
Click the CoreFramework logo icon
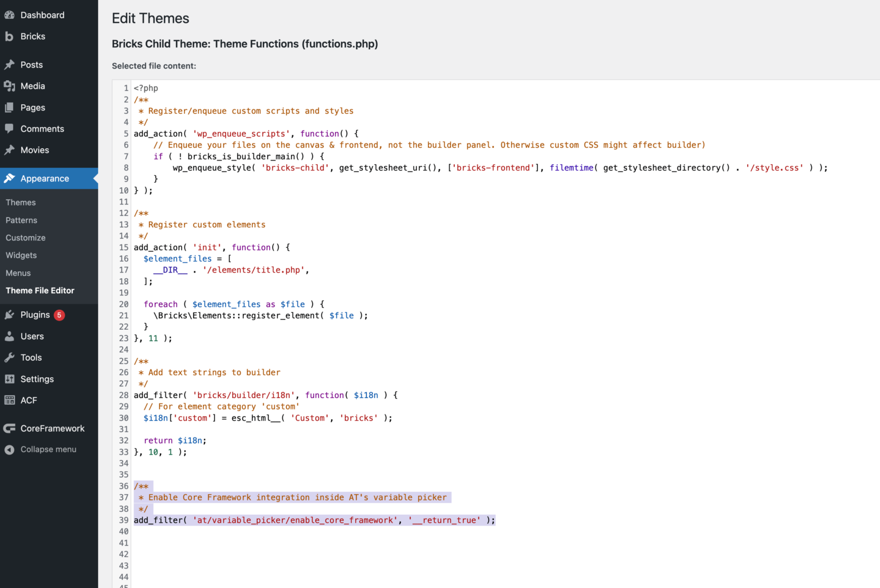10,428
